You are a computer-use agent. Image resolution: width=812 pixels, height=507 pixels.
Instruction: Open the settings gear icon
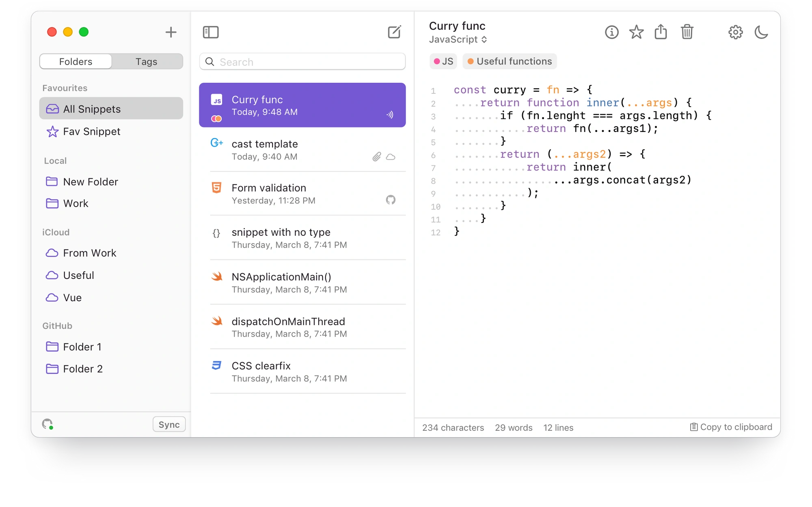[x=735, y=32]
